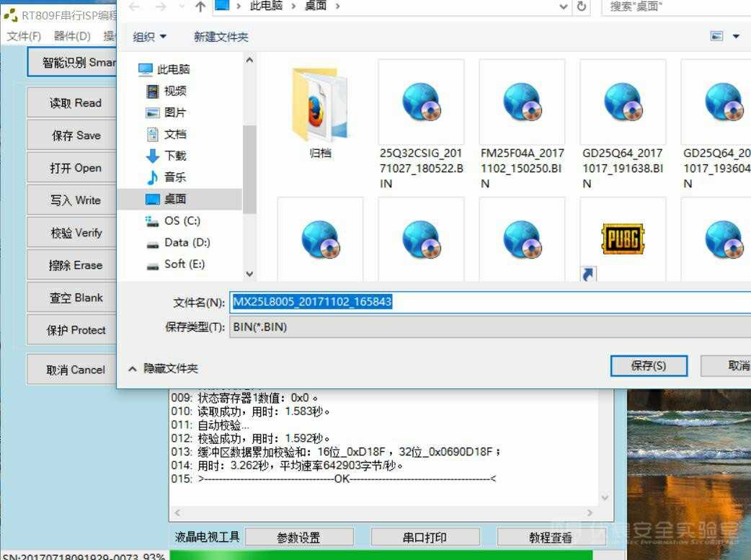Click the 写入 Write button
This screenshot has height=560, width=751.
(x=72, y=200)
